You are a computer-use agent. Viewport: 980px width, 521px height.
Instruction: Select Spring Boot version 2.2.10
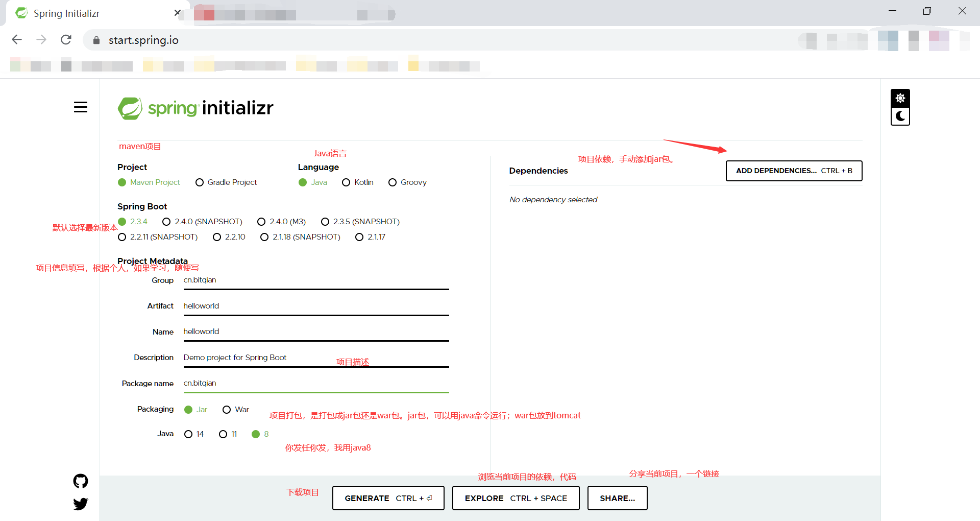229,237
